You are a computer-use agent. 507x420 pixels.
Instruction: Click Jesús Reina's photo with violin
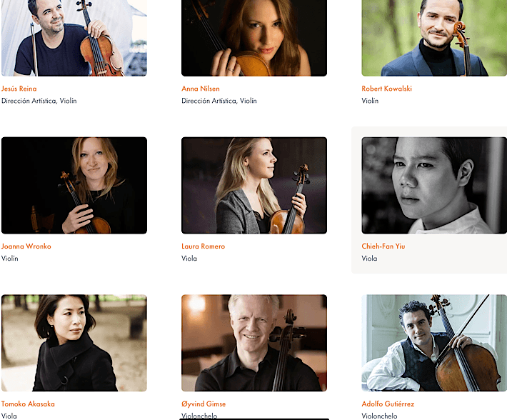[x=74, y=38]
